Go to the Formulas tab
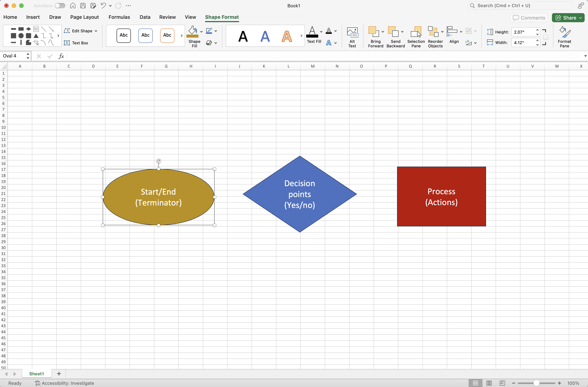 click(x=119, y=17)
